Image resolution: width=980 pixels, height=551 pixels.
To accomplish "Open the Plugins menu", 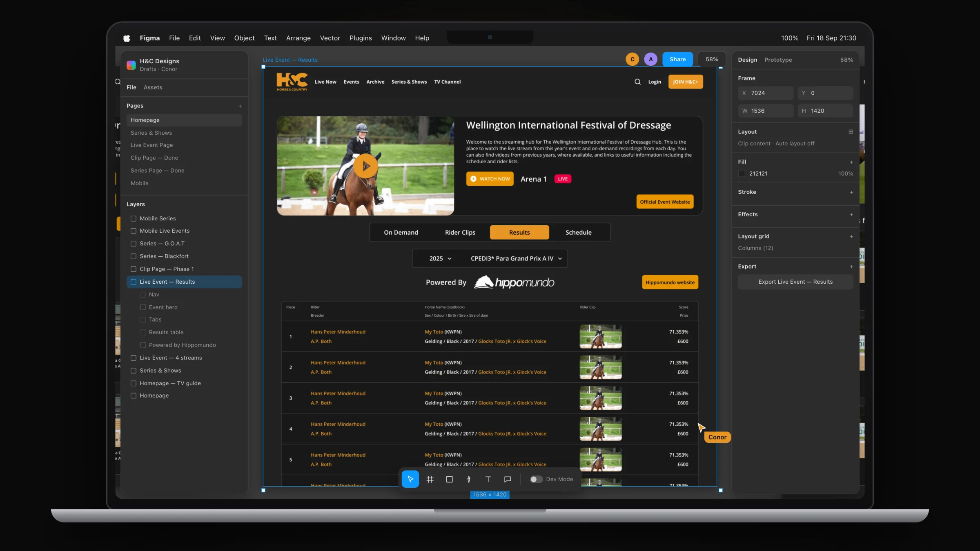I will coord(361,38).
